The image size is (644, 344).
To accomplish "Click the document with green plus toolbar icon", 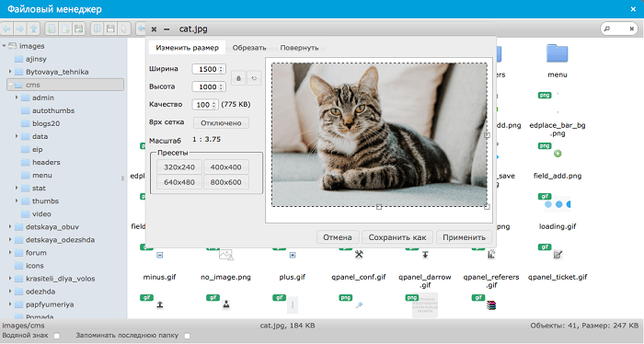I will [x=65, y=29].
